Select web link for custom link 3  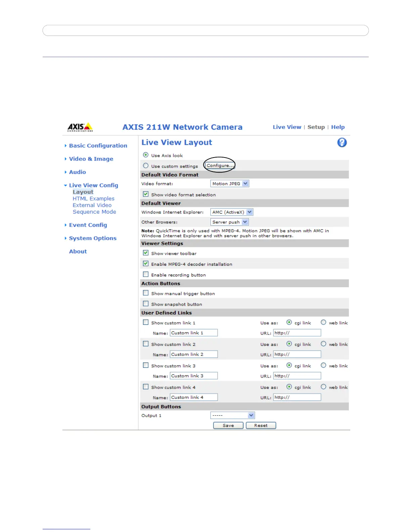[x=323, y=365]
